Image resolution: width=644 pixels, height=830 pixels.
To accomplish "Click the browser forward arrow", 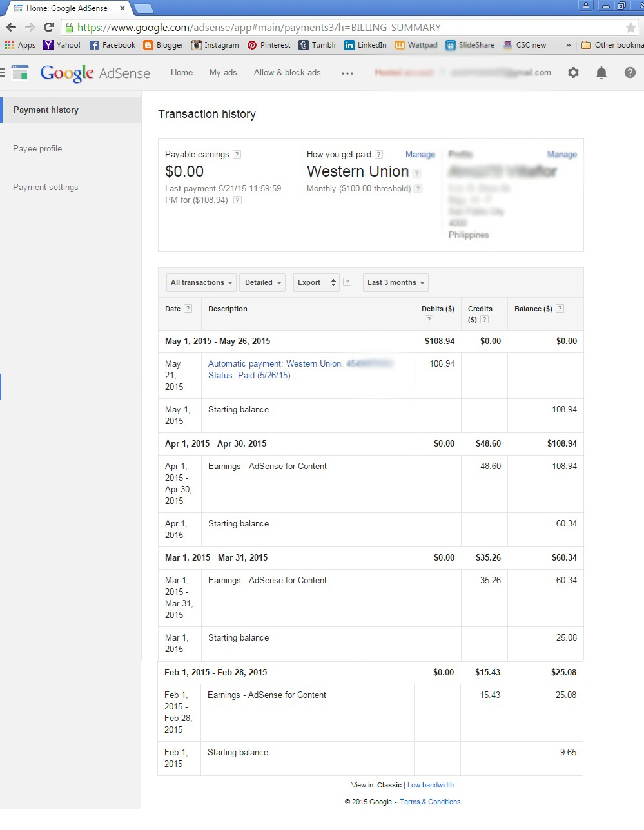I will point(30,27).
